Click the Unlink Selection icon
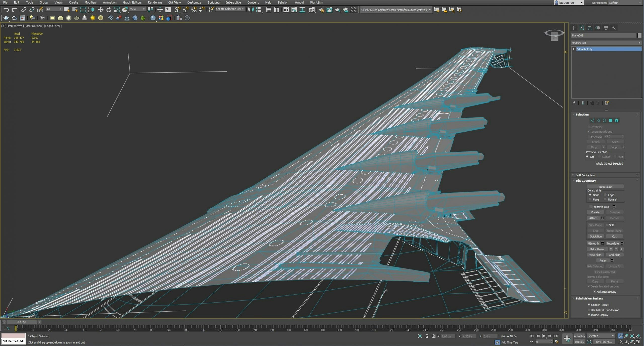 pos(32,10)
